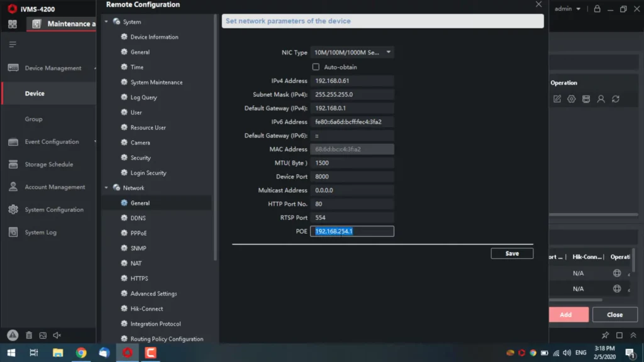Viewport: 644px width, 362px height.
Task: Open Advanced Settings under Network
Action: (153, 293)
